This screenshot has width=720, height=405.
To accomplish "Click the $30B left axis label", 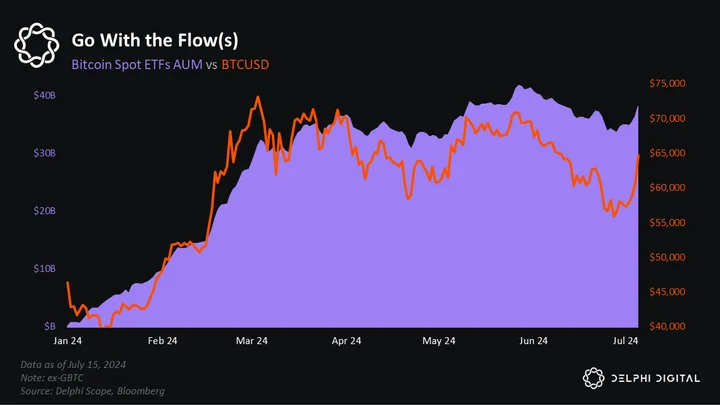I will 45,153.
